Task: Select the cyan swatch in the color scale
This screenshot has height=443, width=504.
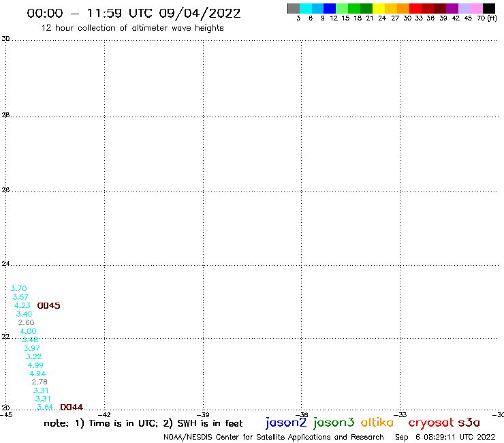Action: pos(306,8)
